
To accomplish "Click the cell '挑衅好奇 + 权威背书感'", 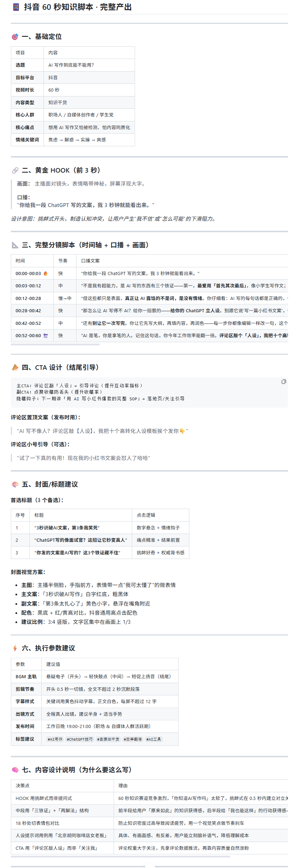I will [161, 553].
